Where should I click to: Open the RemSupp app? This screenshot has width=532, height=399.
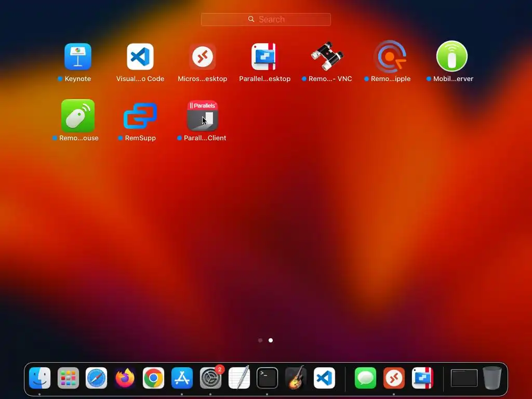click(140, 116)
